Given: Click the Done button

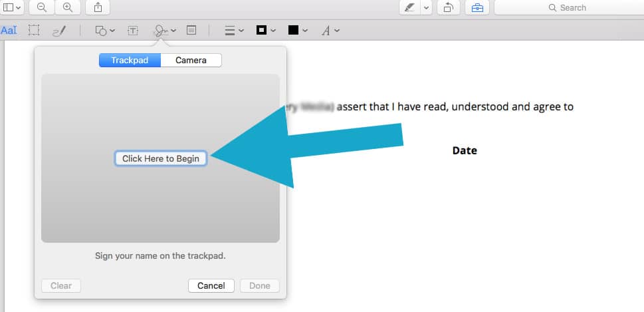Looking at the screenshot, I should (260, 285).
